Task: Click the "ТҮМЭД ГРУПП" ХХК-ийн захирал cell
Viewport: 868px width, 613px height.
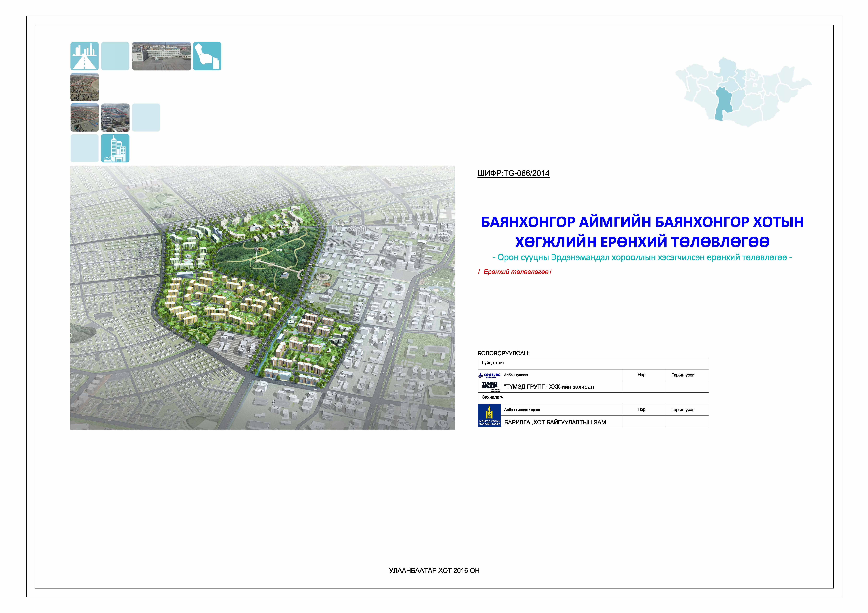Action: (x=561, y=387)
